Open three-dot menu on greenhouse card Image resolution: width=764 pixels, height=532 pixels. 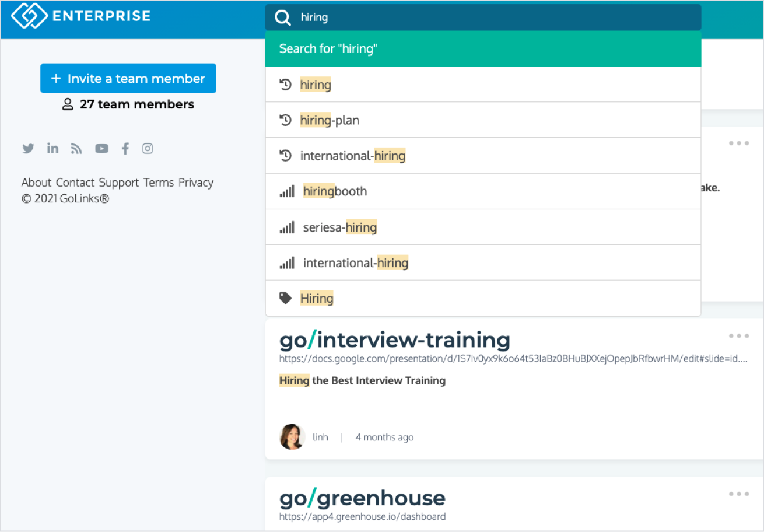click(x=739, y=494)
